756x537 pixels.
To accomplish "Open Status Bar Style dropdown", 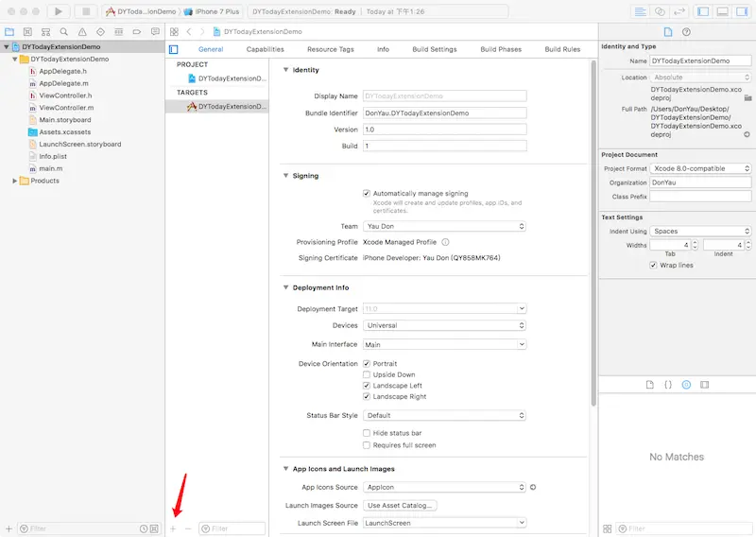I will click(x=444, y=415).
